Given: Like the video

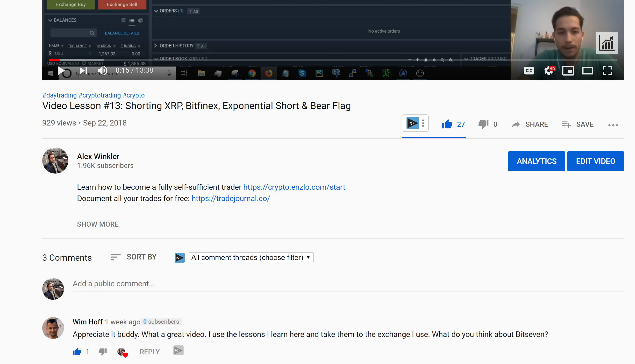Looking at the screenshot, I should coord(447,124).
